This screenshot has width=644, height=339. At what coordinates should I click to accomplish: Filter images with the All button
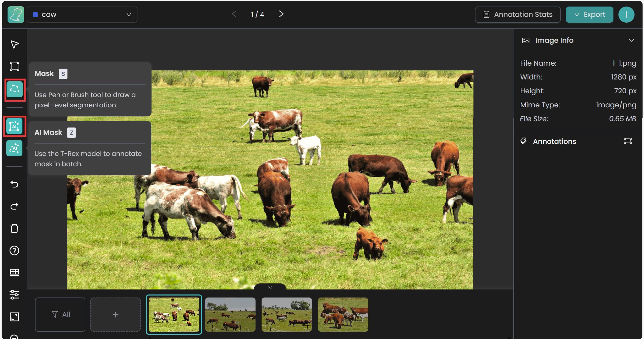tap(60, 314)
